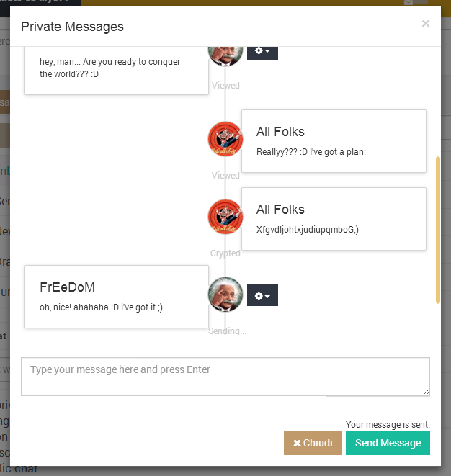The image size is (451, 476).
Task: Click the first All Folks sender name
Action: 280,132
